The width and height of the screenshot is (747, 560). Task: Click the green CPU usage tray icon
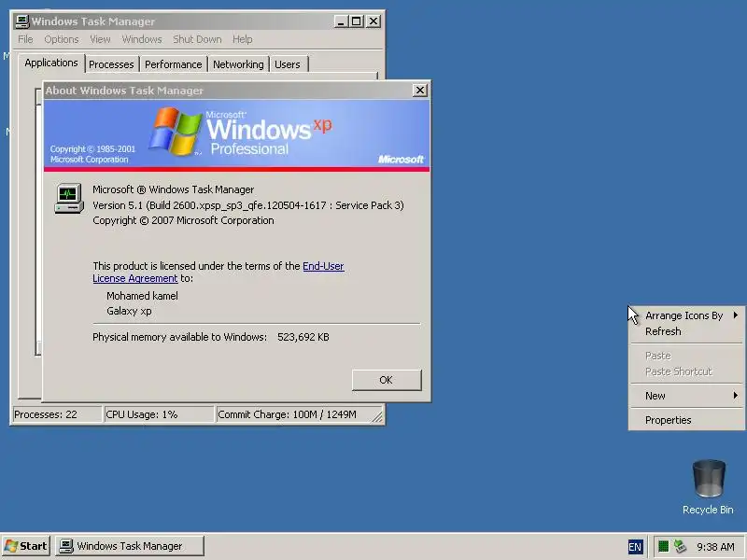pyautogui.click(x=663, y=546)
